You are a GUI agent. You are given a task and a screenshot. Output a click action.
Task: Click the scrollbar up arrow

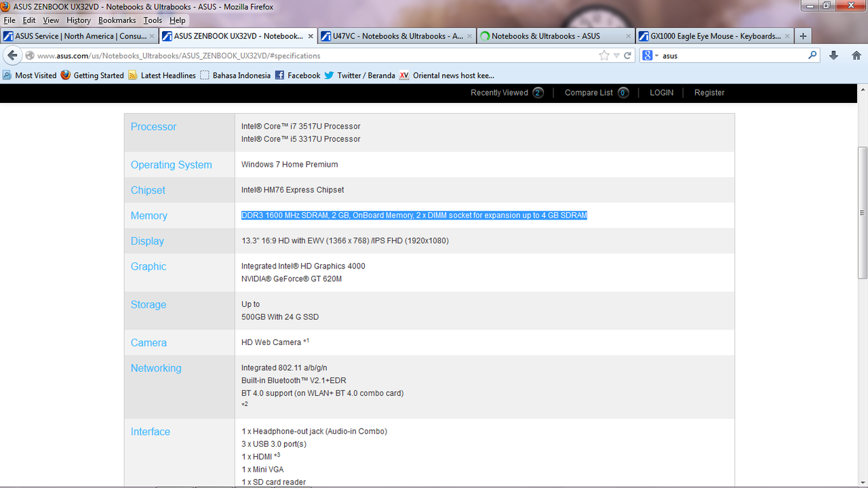tap(863, 89)
